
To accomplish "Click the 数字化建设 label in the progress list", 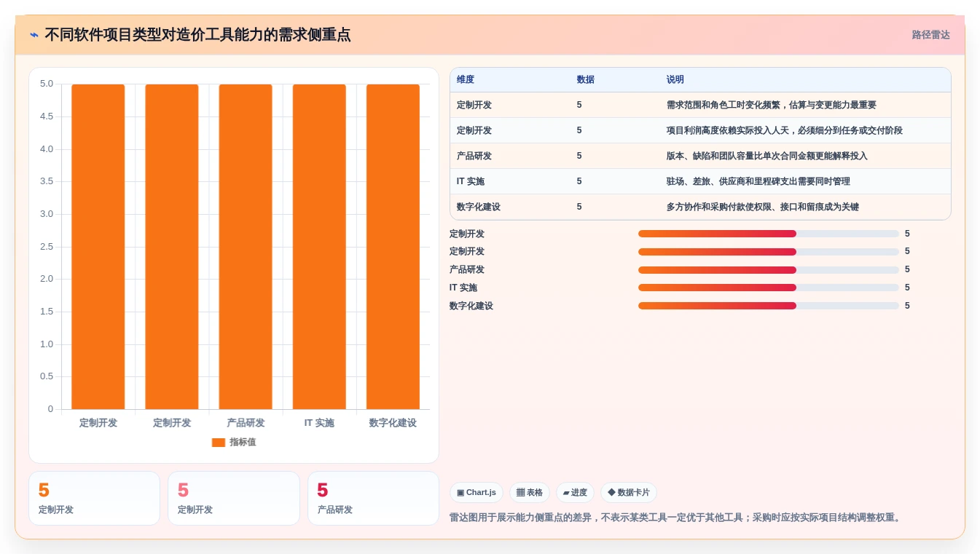I will tap(471, 306).
